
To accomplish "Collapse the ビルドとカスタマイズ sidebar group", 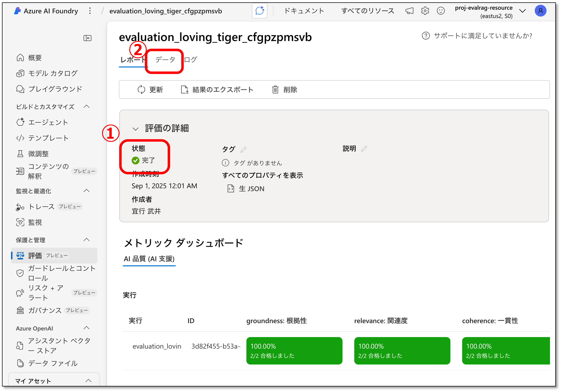I will pyautogui.click(x=87, y=107).
